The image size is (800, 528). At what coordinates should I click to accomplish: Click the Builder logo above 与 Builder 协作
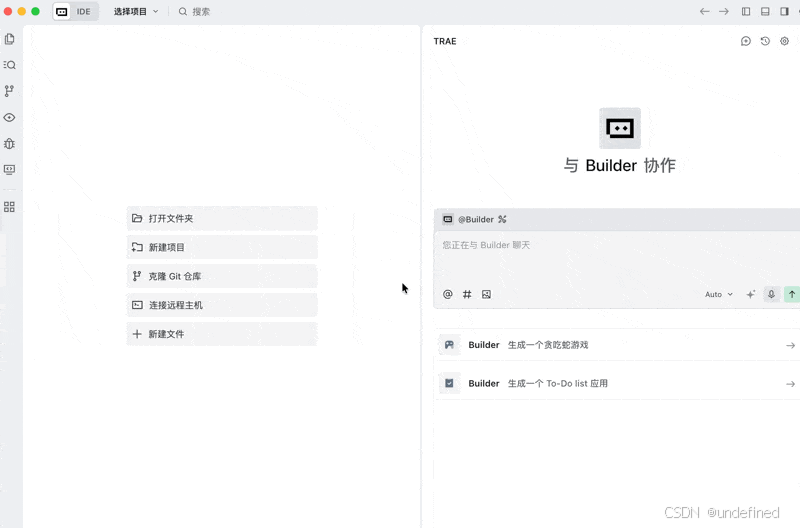pyautogui.click(x=620, y=128)
